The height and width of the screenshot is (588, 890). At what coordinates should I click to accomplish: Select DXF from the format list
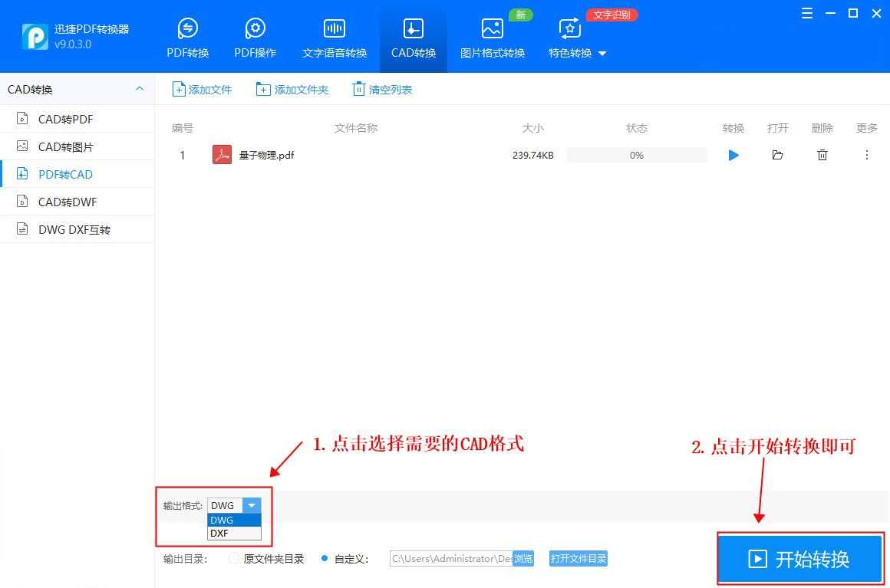222,533
